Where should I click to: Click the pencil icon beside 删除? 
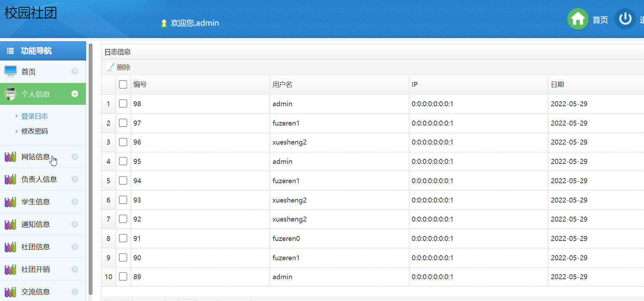111,67
